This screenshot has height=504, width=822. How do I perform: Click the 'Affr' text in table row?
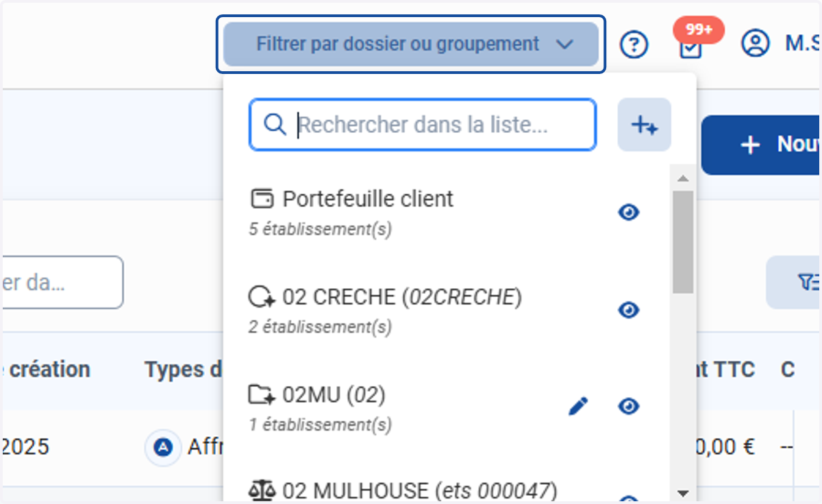point(205,447)
